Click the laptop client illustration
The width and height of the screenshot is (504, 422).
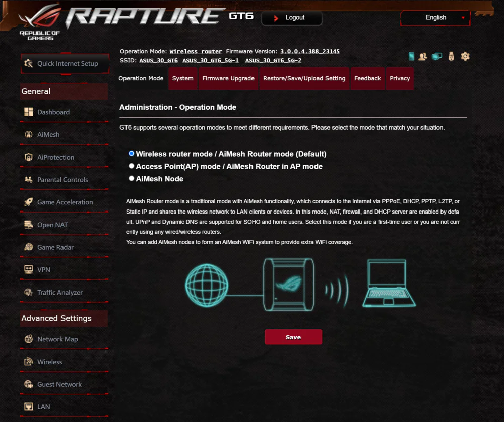coord(389,283)
